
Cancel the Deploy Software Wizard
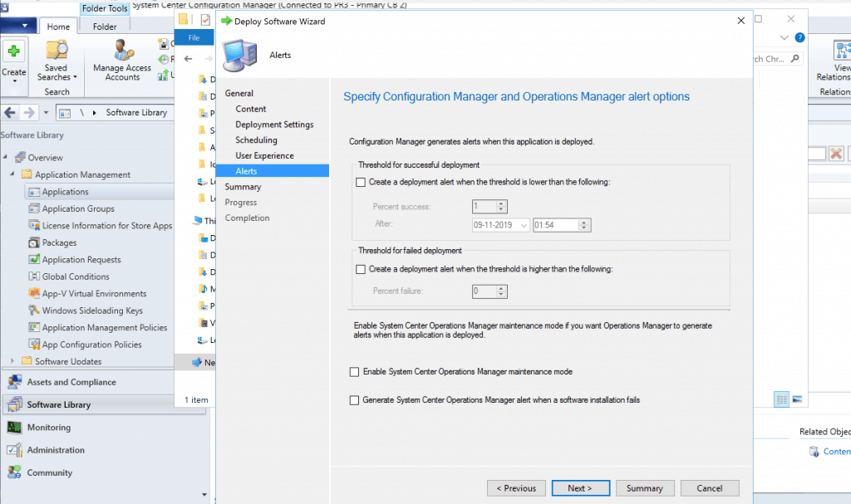tap(710, 488)
